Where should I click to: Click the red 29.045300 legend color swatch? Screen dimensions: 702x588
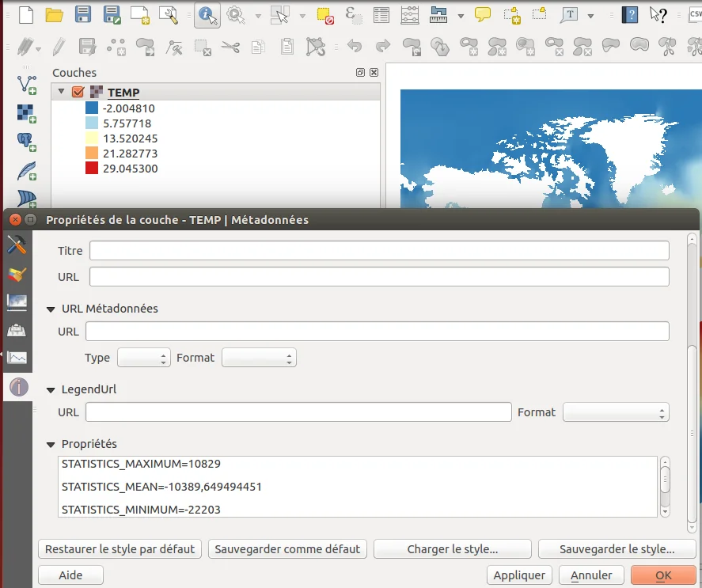tap(92, 169)
